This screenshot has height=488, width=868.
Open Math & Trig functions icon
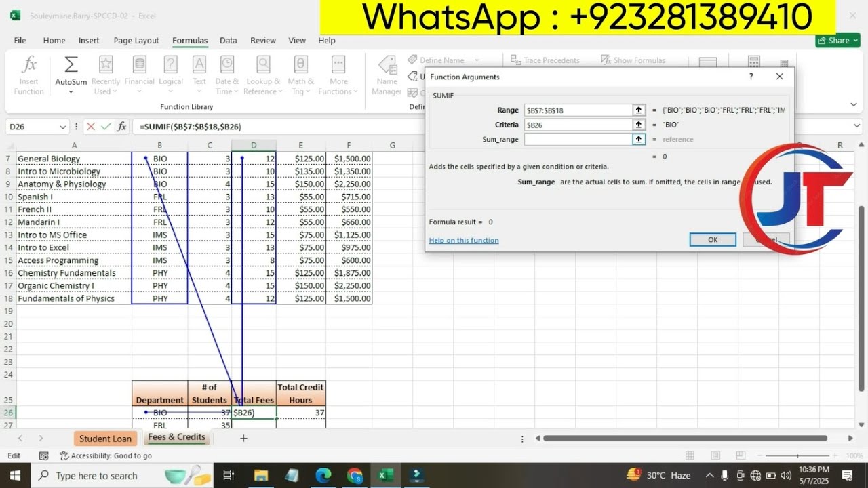(300, 65)
